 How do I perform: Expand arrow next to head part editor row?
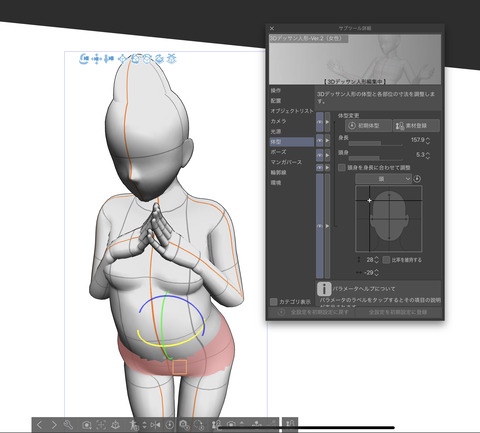[x=327, y=226]
